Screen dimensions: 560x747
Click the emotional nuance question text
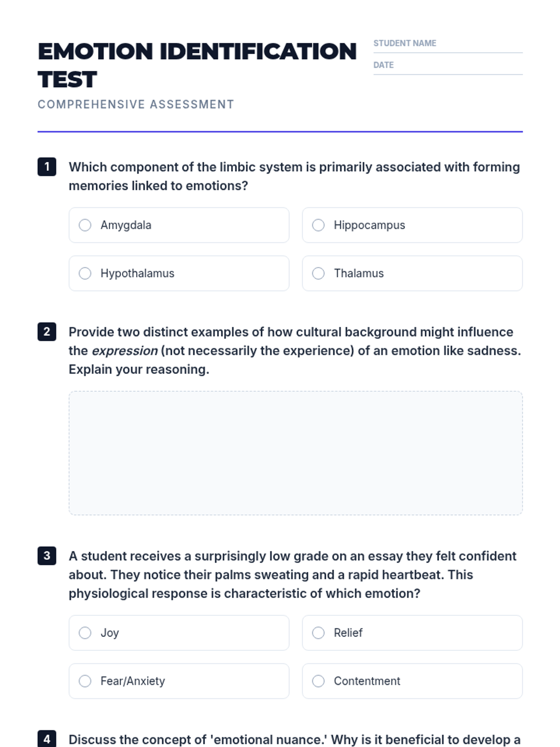[x=294, y=740]
